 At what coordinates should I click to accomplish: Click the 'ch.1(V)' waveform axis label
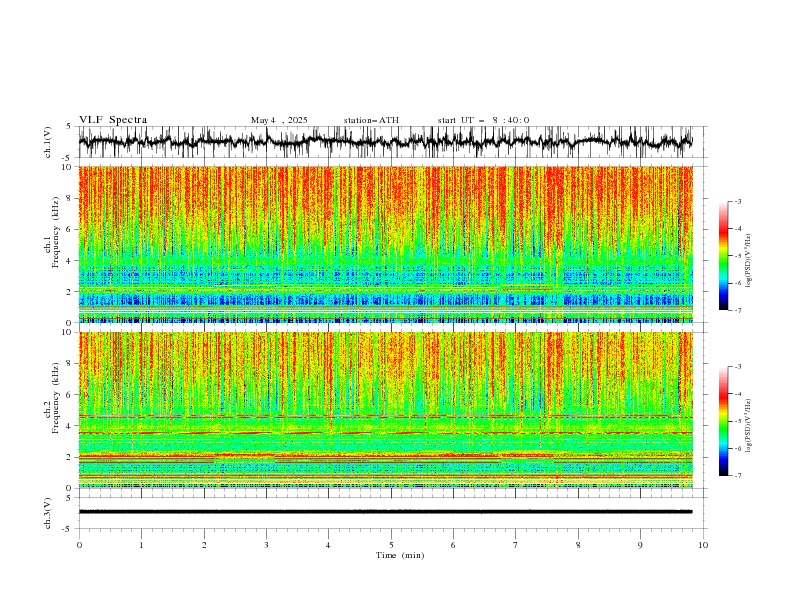(x=48, y=142)
